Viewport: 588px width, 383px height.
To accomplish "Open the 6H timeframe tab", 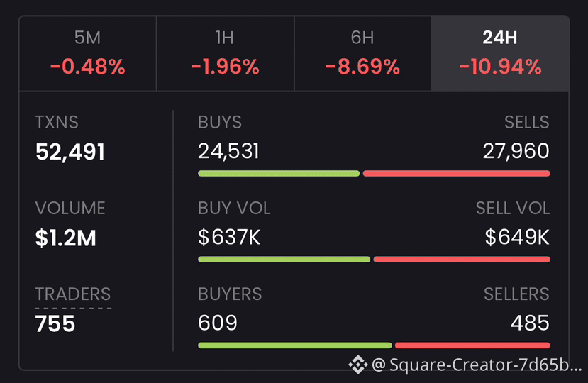I will click(x=362, y=53).
